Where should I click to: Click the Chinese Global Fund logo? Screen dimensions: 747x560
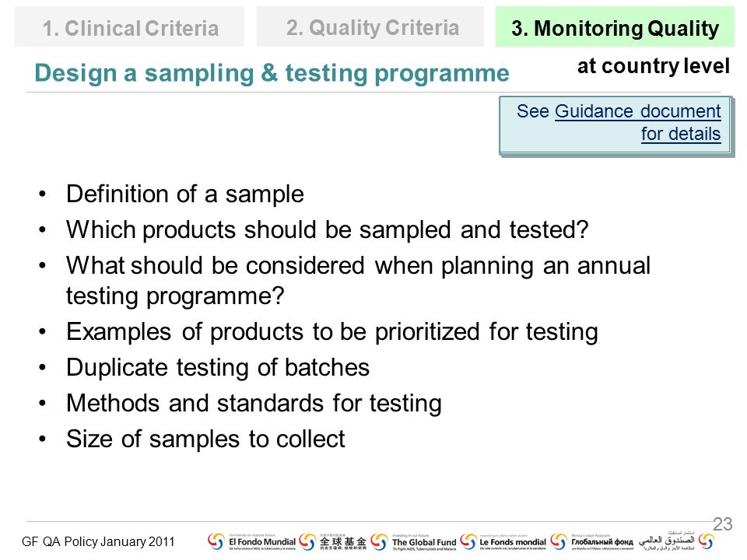[342, 542]
